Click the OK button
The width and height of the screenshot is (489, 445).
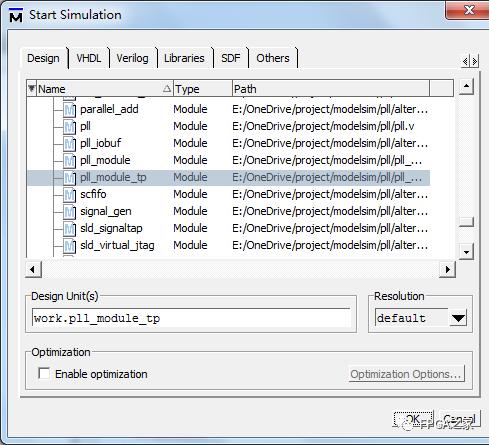point(413,419)
